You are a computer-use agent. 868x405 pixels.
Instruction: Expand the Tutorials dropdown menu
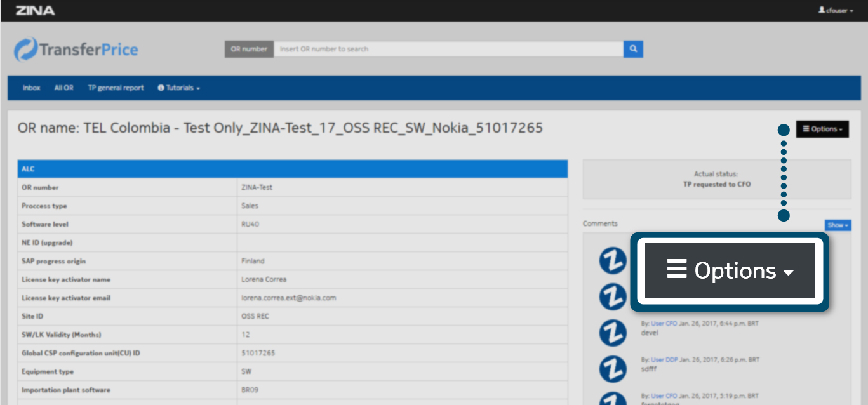pos(182,88)
